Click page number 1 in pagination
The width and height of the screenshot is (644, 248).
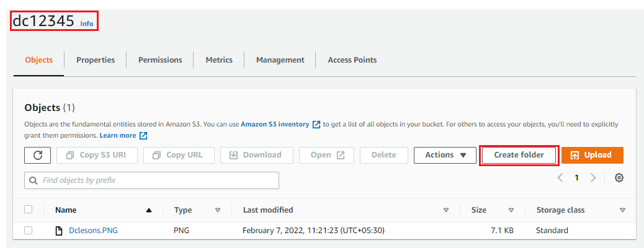pyautogui.click(x=576, y=178)
